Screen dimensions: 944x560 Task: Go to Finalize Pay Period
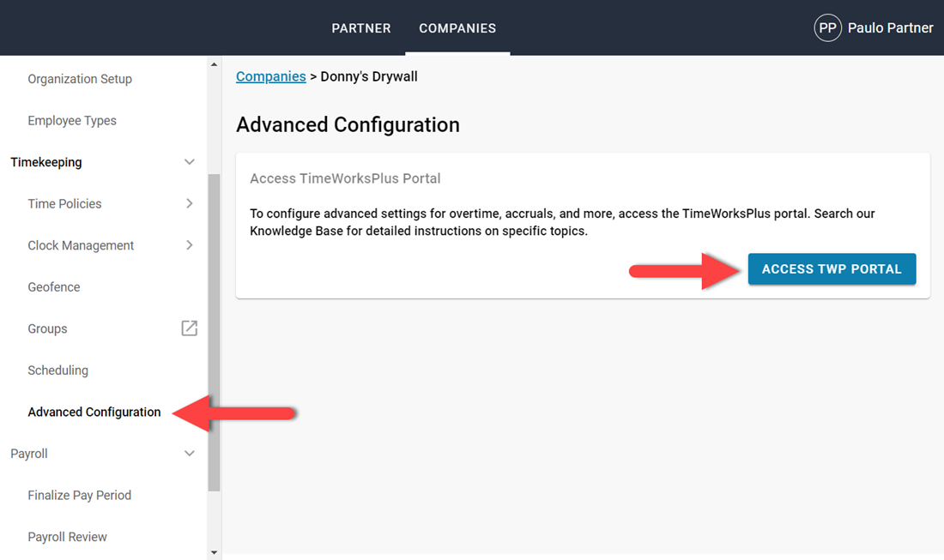79,495
